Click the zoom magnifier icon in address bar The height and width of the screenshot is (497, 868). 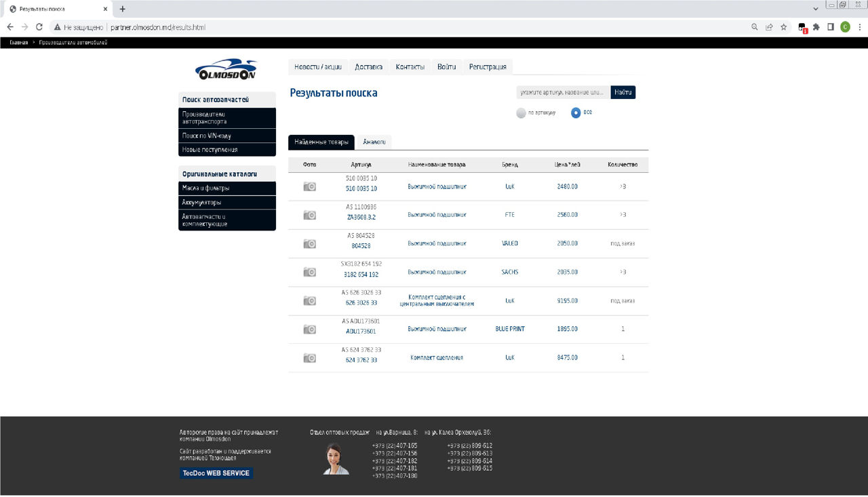point(755,27)
